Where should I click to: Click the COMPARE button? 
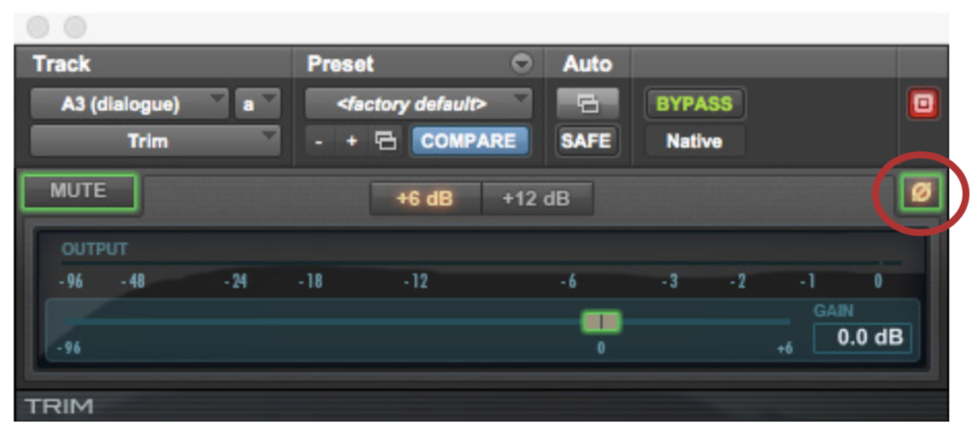pos(469,142)
